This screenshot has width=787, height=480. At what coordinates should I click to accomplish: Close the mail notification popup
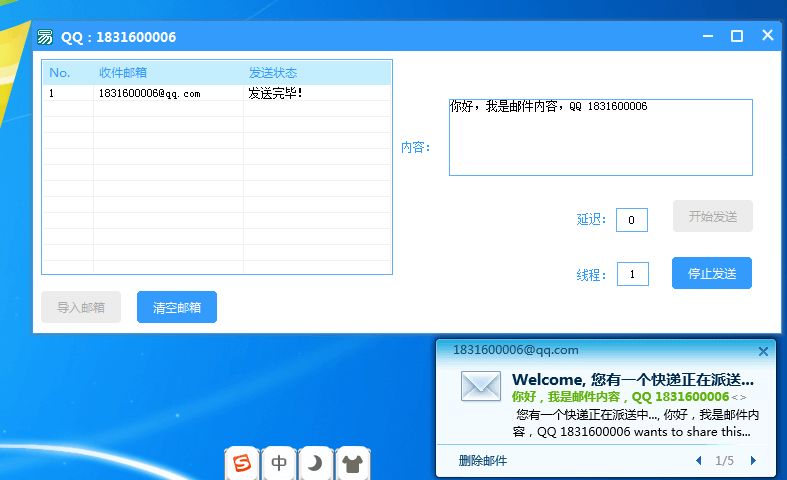(763, 351)
